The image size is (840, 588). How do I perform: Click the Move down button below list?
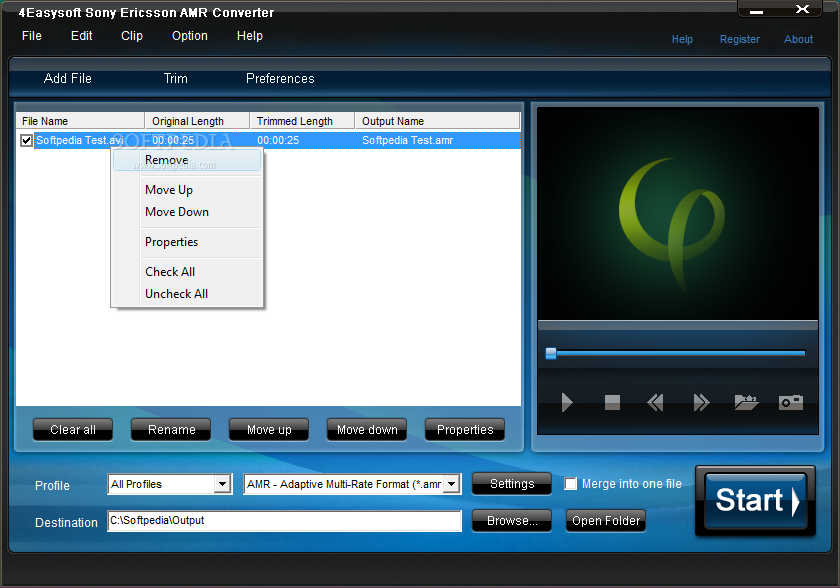coord(367,429)
